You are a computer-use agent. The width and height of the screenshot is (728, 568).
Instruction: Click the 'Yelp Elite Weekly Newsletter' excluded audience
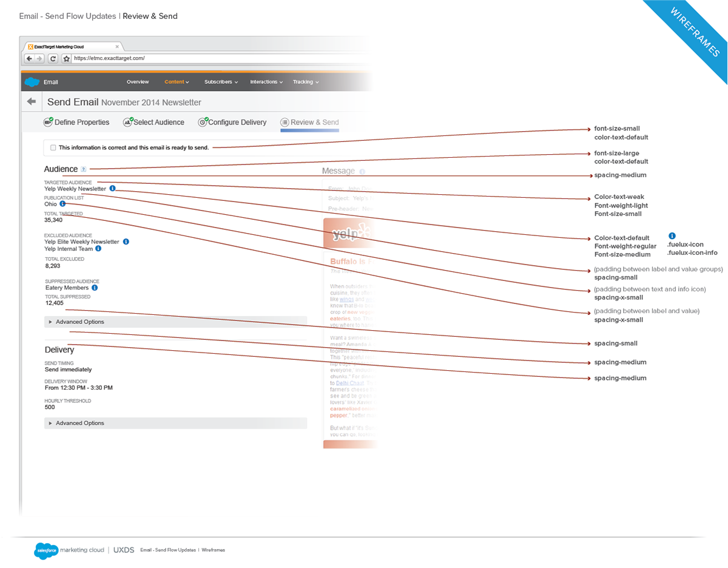82,242
